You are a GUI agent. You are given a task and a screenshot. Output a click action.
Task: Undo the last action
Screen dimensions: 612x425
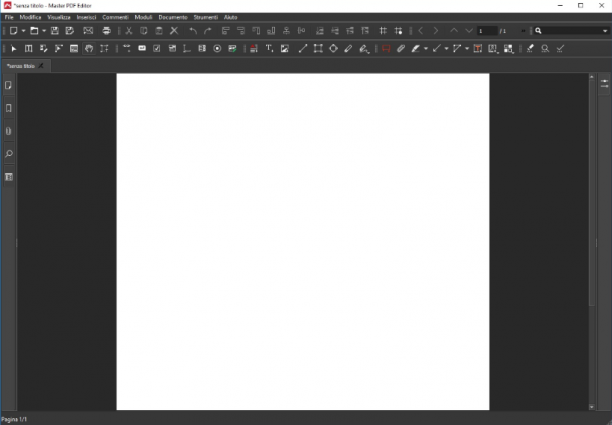[x=193, y=31]
